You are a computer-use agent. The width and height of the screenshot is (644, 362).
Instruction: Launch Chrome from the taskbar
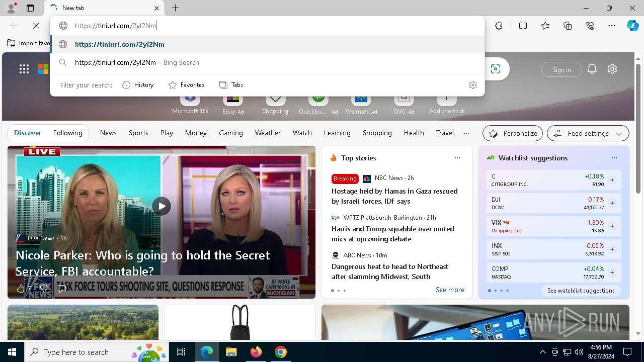pyautogui.click(x=281, y=352)
